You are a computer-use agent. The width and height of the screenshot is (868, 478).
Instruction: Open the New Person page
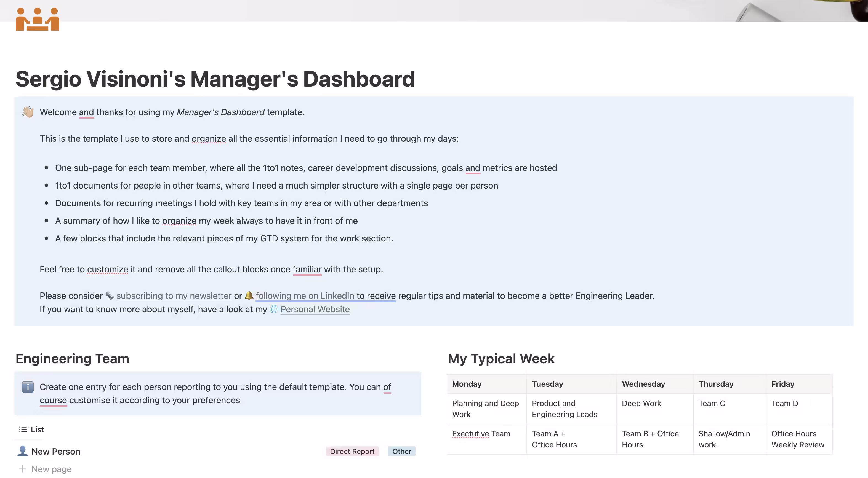tap(56, 451)
